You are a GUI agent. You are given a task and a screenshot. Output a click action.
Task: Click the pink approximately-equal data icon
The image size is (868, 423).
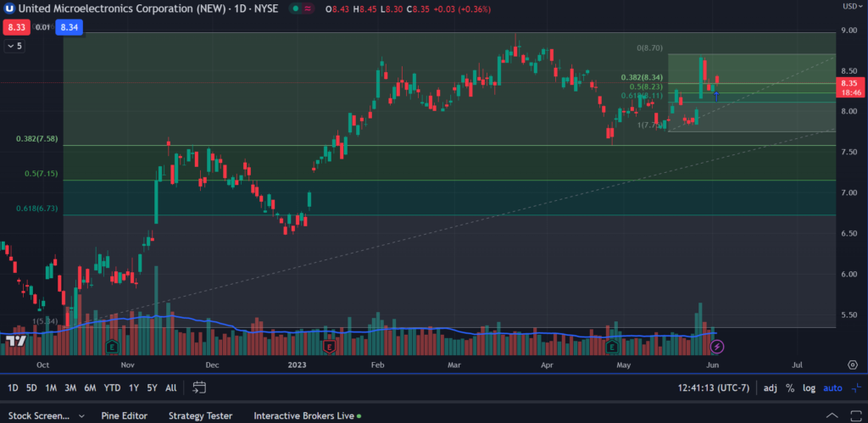pyautogui.click(x=308, y=8)
